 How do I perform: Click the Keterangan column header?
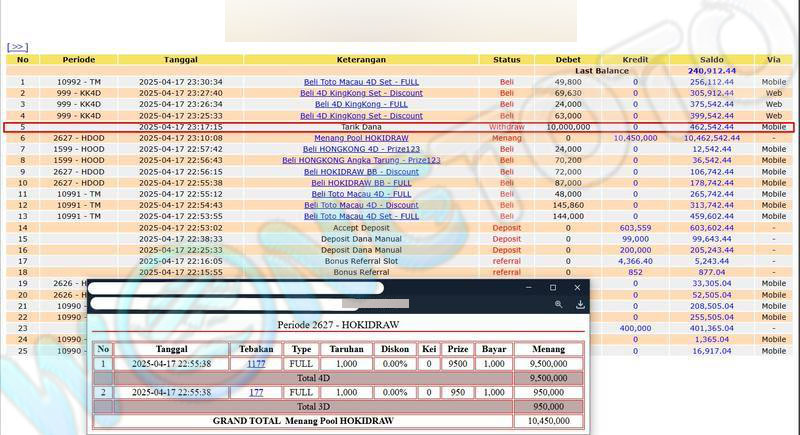361,60
